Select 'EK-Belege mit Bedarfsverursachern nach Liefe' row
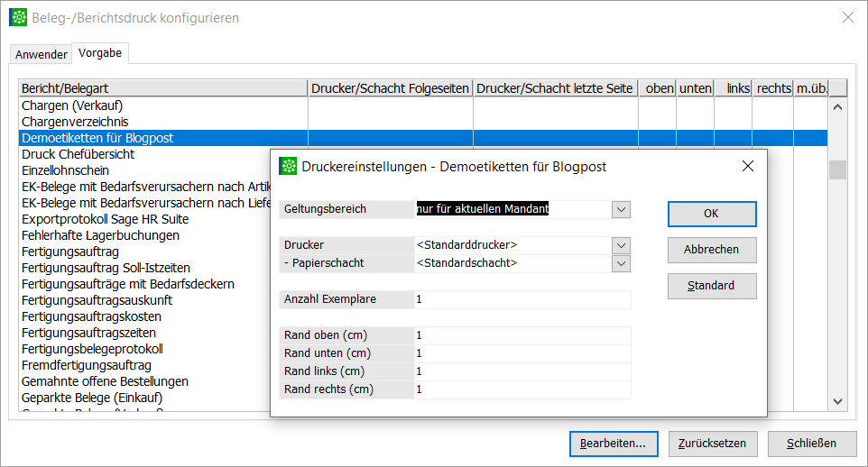The height and width of the screenshot is (467, 868). [x=145, y=203]
